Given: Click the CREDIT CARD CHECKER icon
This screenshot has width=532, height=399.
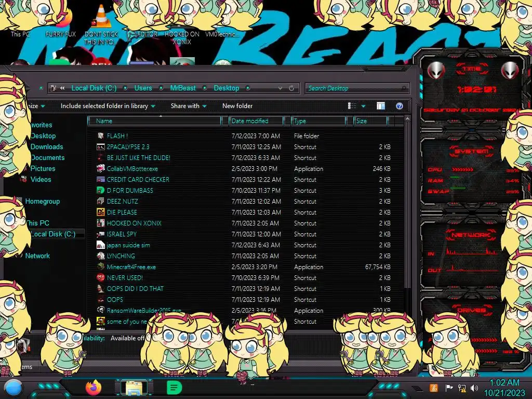Looking at the screenshot, I should coord(100,179).
